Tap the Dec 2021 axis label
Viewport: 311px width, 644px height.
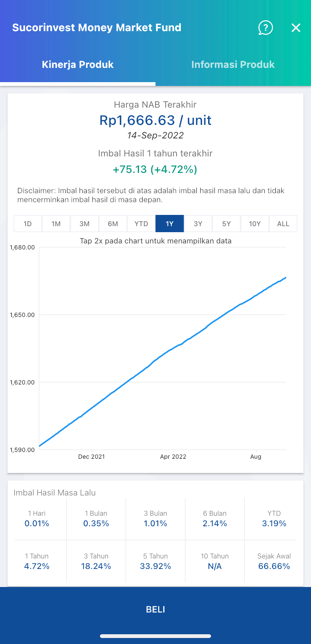[x=92, y=456]
